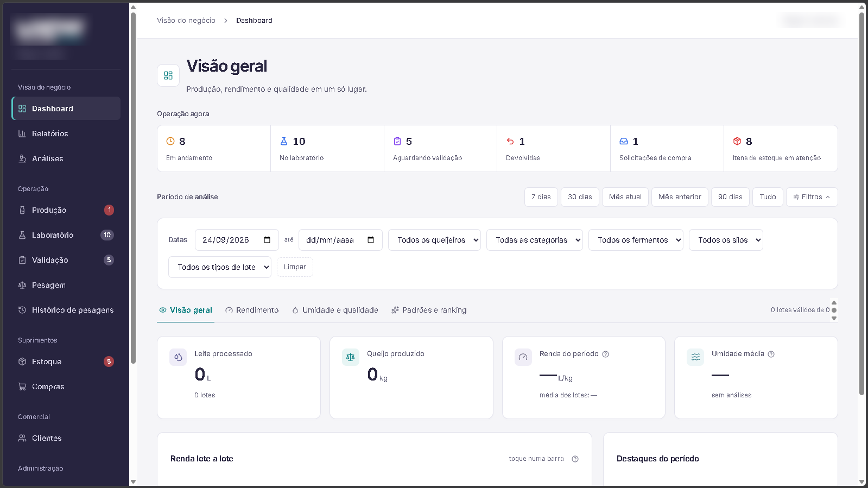Click the start date field 24/09/2026
Image resolution: width=868 pixels, height=488 pixels.
tap(237, 240)
